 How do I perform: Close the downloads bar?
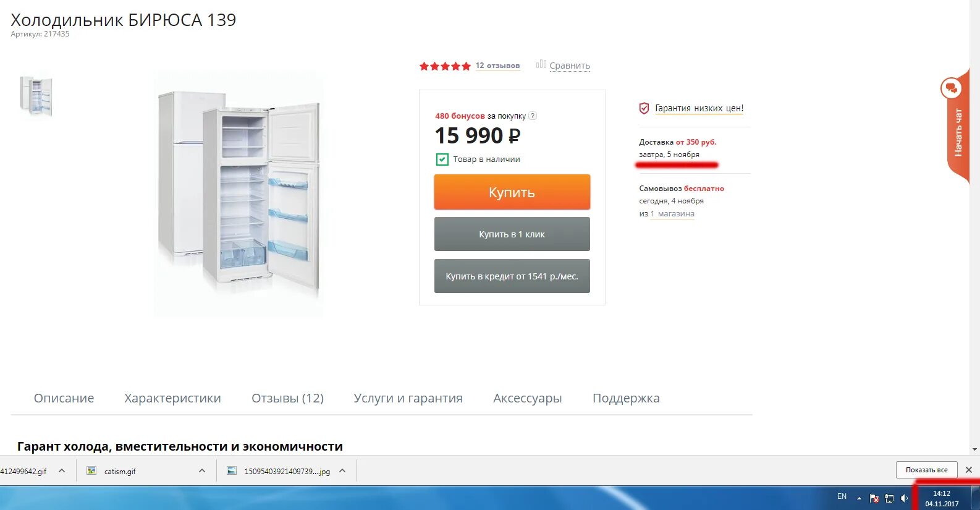pos(969,470)
